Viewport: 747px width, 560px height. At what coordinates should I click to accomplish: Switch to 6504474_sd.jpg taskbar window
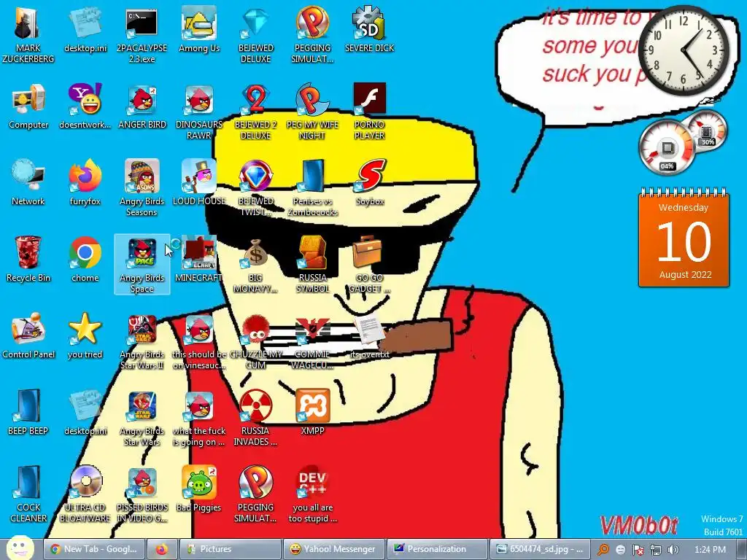coord(541,549)
